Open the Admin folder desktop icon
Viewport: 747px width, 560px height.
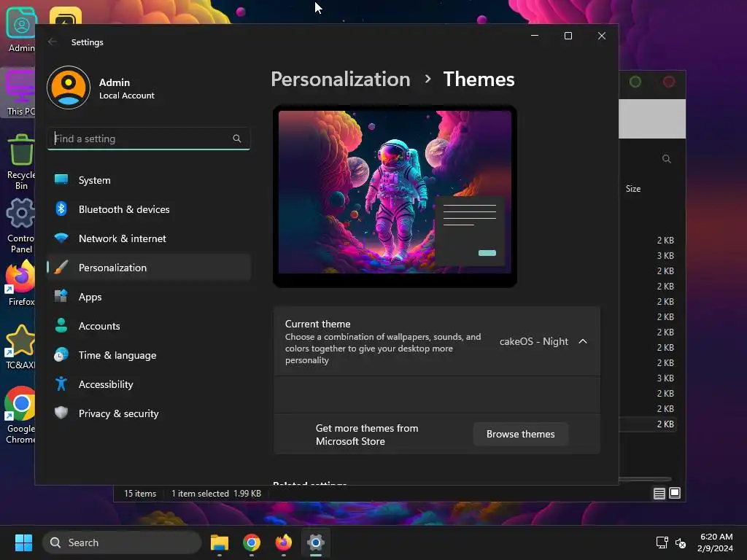point(20,29)
